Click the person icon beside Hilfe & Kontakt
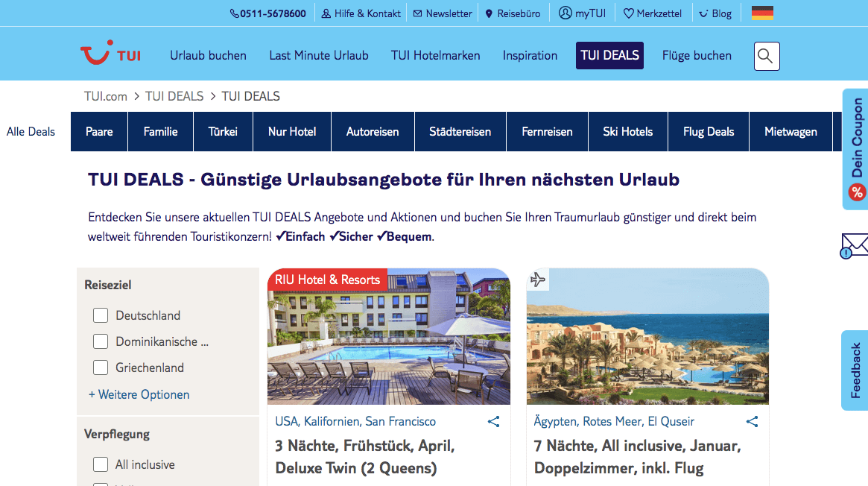This screenshot has width=868, height=486. (x=326, y=13)
